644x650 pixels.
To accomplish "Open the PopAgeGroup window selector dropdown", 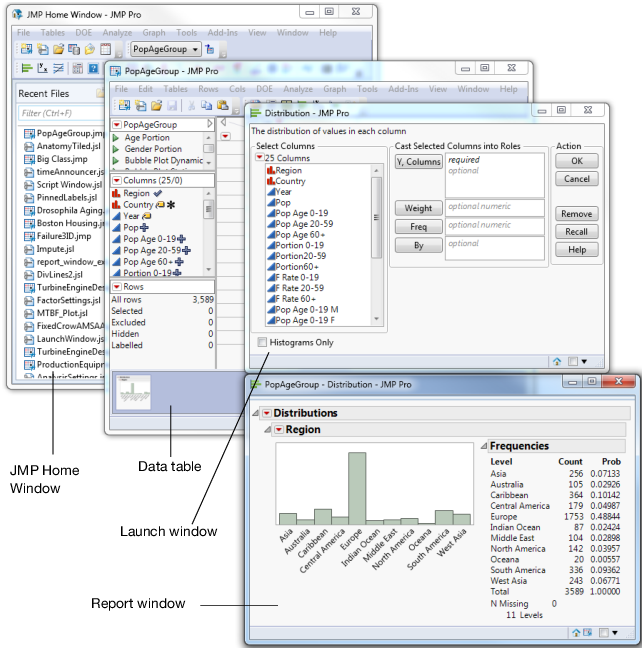I will pyautogui.click(x=165, y=49).
